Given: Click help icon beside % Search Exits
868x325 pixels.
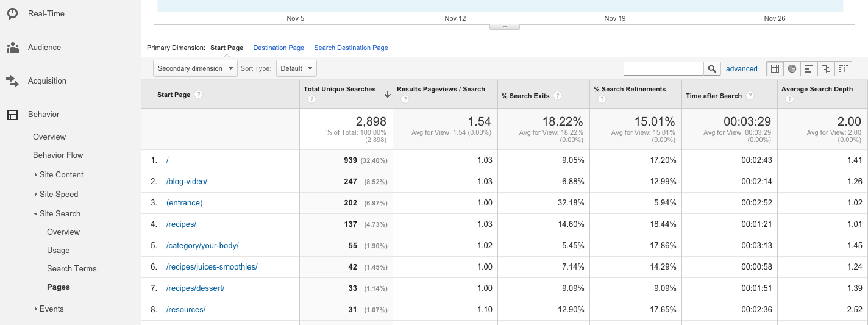Looking at the screenshot, I should click(x=557, y=96).
